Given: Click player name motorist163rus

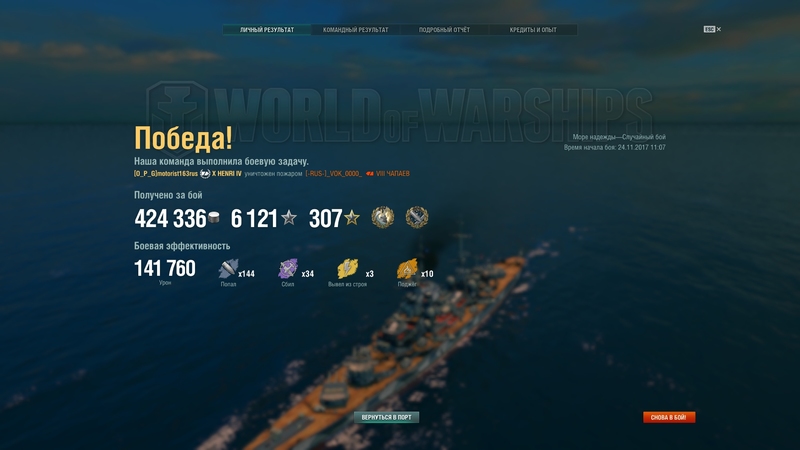Looking at the screenshot, I should tap(166, 173).
